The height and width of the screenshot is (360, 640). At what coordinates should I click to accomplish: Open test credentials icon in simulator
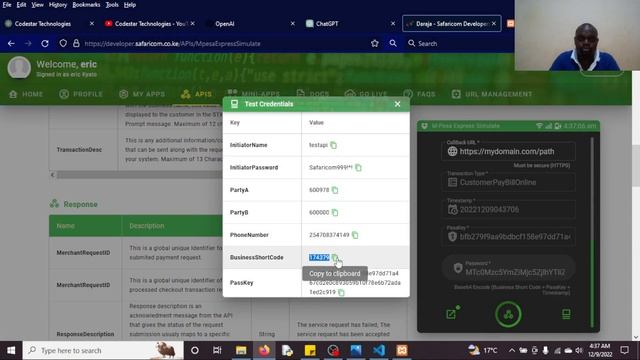pos(566,314)
